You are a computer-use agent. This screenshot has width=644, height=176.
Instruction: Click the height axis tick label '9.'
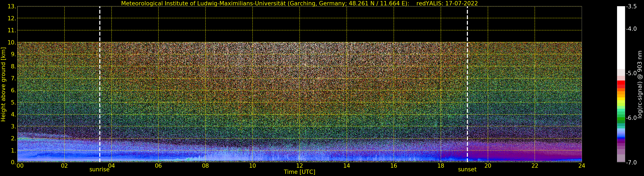pyautogui.click(x=13, y=54)
